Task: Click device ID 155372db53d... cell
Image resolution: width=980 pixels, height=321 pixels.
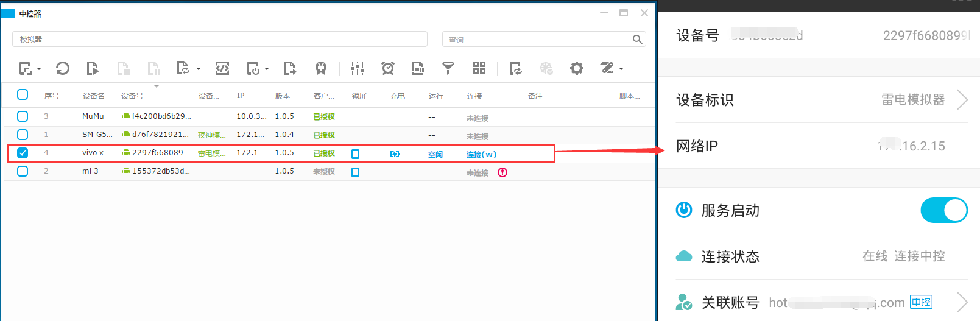Action: (157, 171)
